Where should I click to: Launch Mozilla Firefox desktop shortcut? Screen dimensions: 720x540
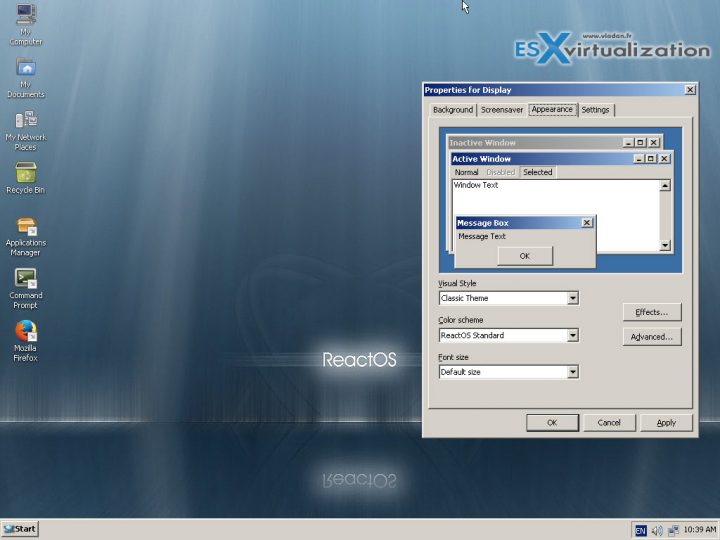[26, 342]
